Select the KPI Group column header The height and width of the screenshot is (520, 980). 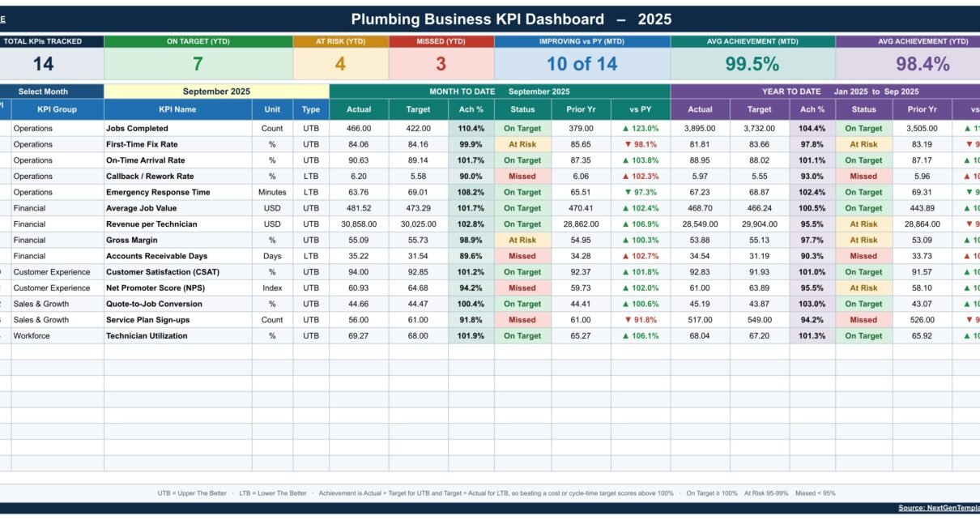pos(58,109)
